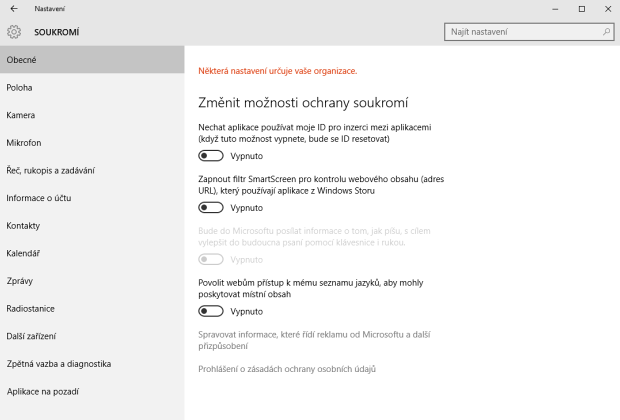Viewport: 620px width, 420px height.
Task: Open link to manage Microsoft advertising info
Action: click(x=313, y=339)
